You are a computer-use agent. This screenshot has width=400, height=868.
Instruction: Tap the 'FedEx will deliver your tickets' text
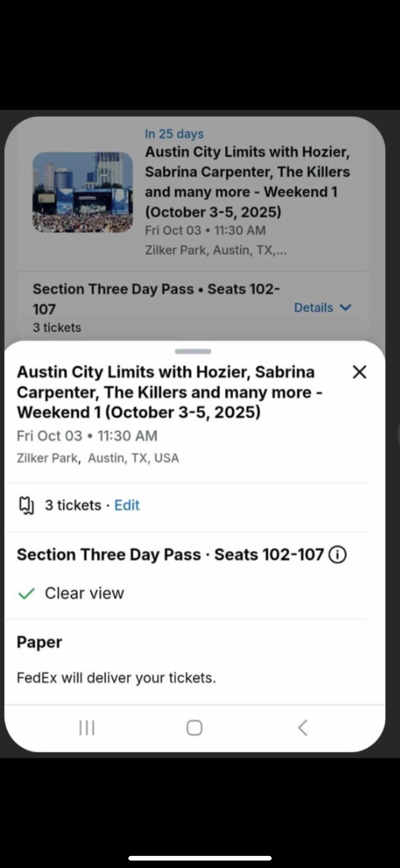(116, 678)
